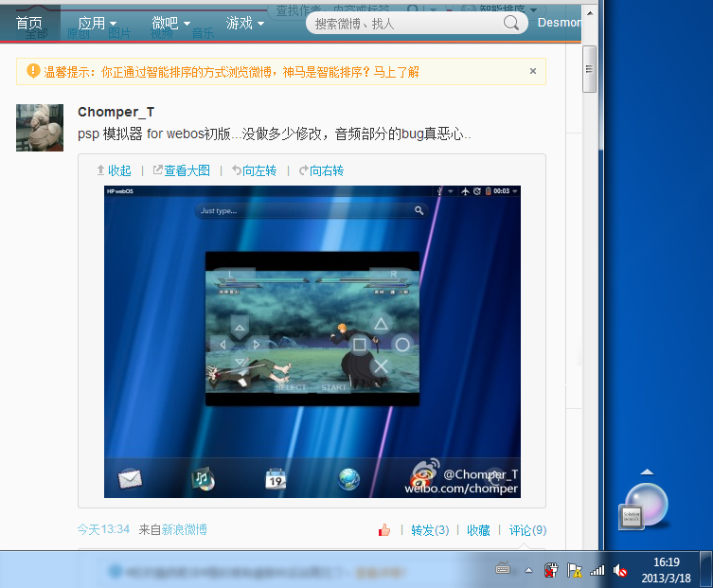Screen dimensions: 713x588
Task: Open Action Center flag icon
Action: tap(574, 570)
